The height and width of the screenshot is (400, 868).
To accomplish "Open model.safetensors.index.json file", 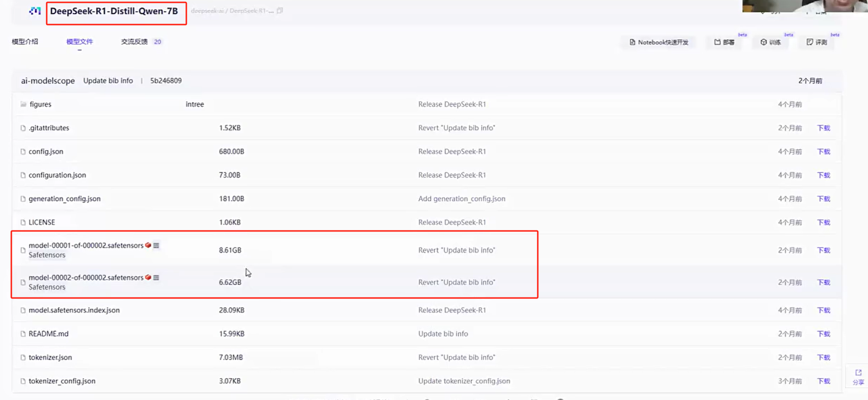I will point(74,310).
